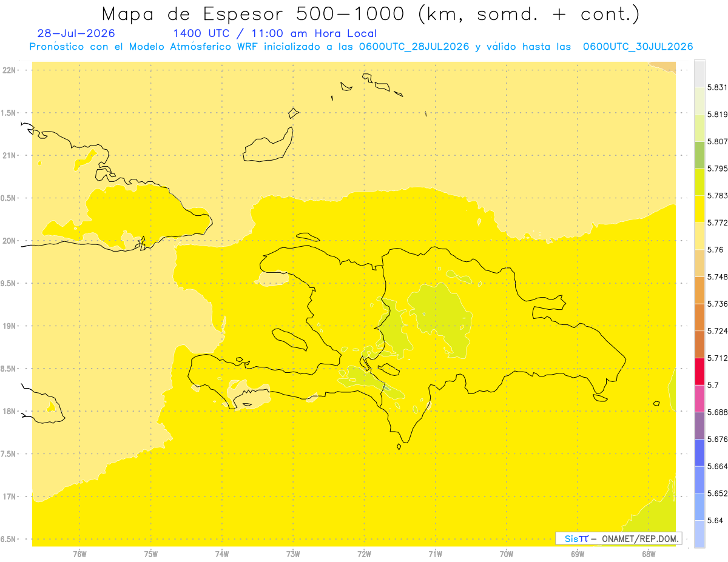
Task: Select the tan legend swatch between 5.76 and 5.748
Action: click(x=699, y=263)
